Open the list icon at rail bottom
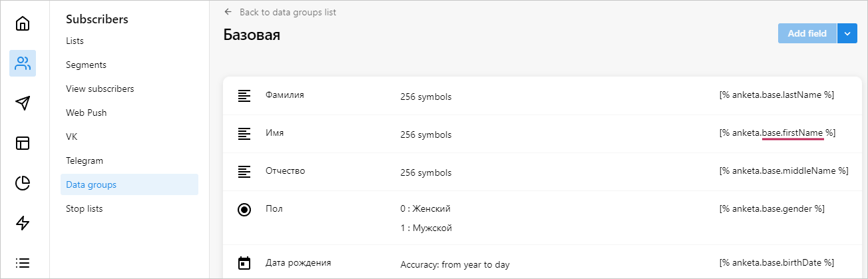This screenshot has height=279, width=868. tap(23, 262)
